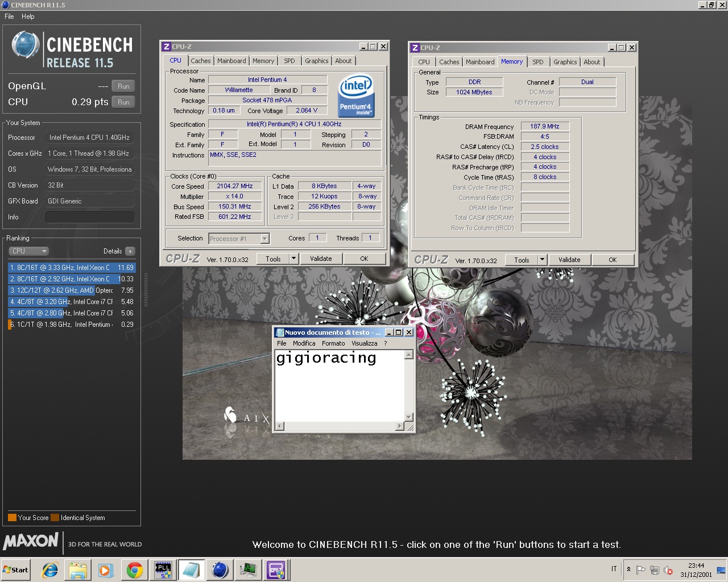Open the Start menu
This screenshot has height=582, width=728.
[x=16, y=570]
